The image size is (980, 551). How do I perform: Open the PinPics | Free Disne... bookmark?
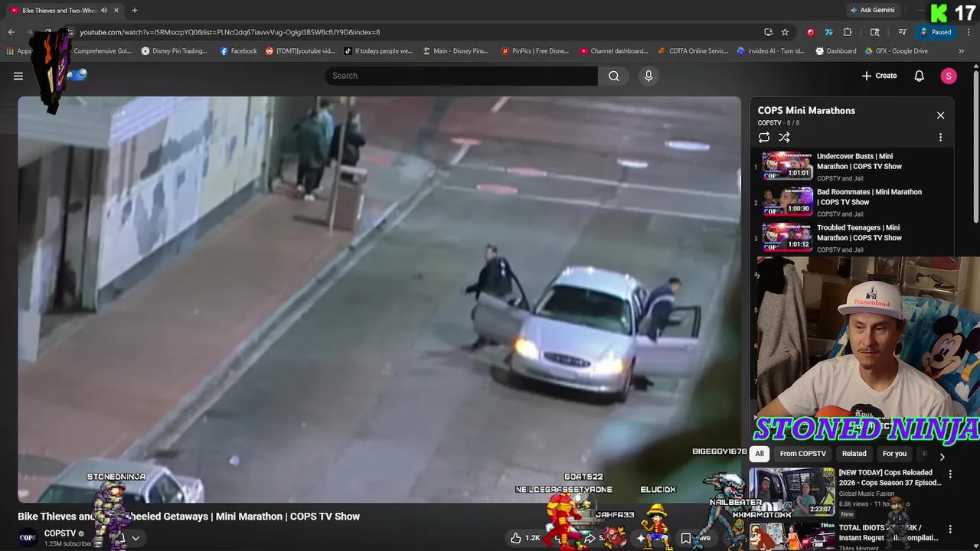535,51
